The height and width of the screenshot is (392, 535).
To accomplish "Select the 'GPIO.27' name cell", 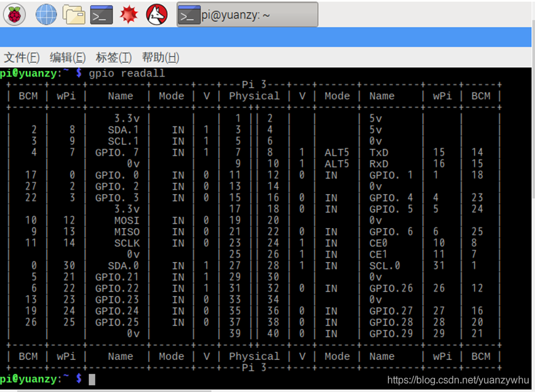I will pyautogui.click(x=391, y=311).
